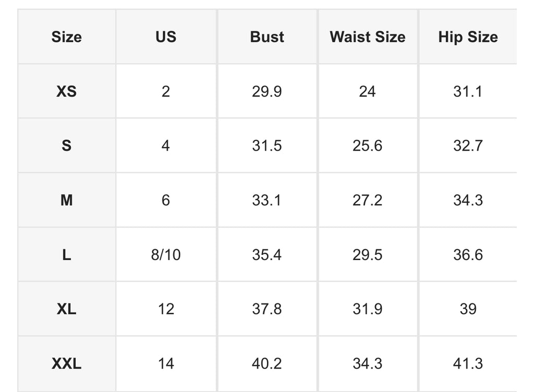This screenshot has height=392, width=534.
Task: Click the US size 14 cell
Action: tap(166, 363)
